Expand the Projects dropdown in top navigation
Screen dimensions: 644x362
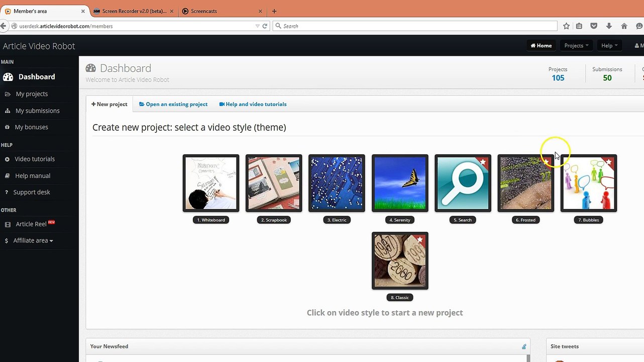click(576, 45)
